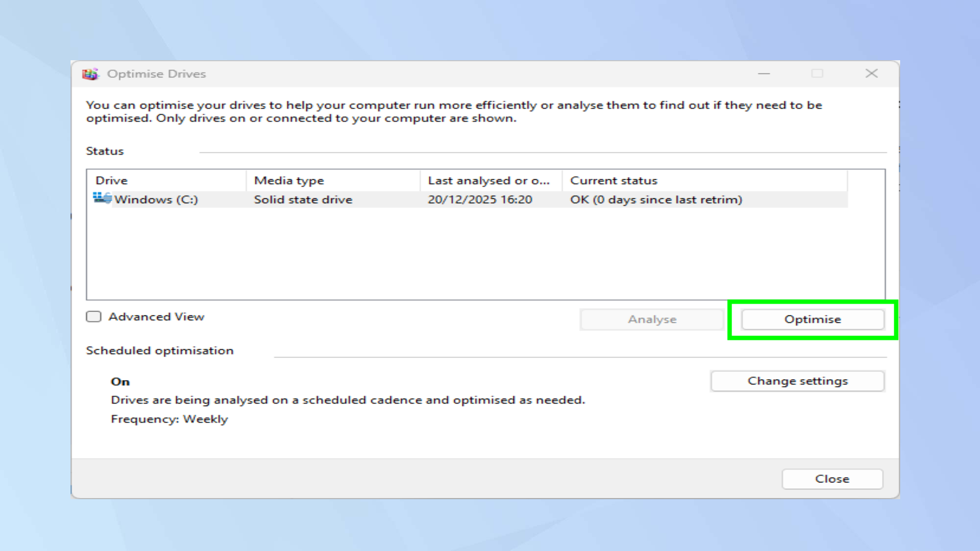The image size is (980, 551).
Task: Maximize the Optimise Drives window
Action: pos(818,73)
